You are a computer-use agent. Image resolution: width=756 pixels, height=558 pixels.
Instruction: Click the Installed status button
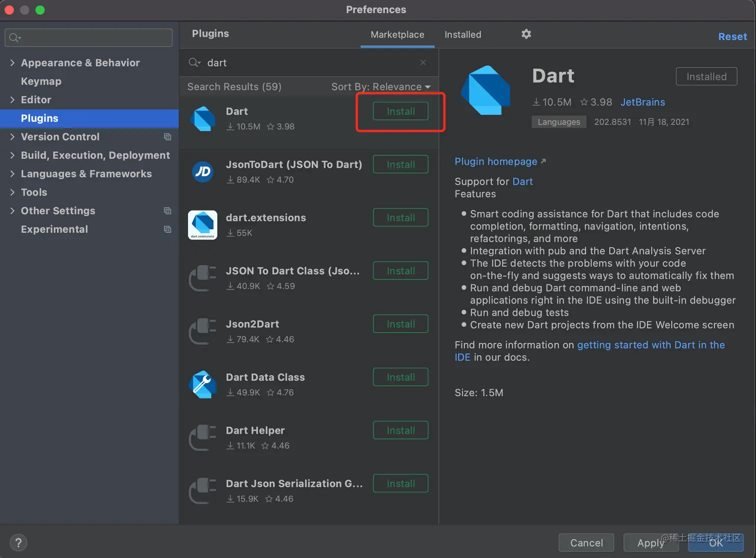pos(706,76)
